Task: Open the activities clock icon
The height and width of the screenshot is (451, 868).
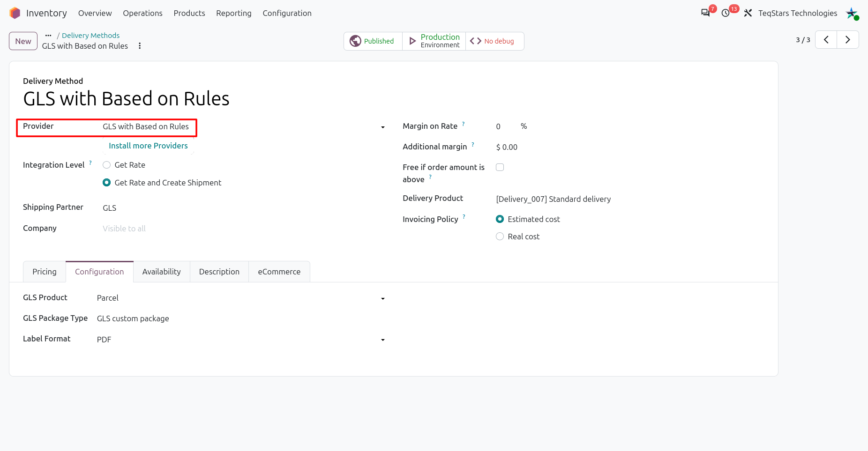Action: click(726, 13)
